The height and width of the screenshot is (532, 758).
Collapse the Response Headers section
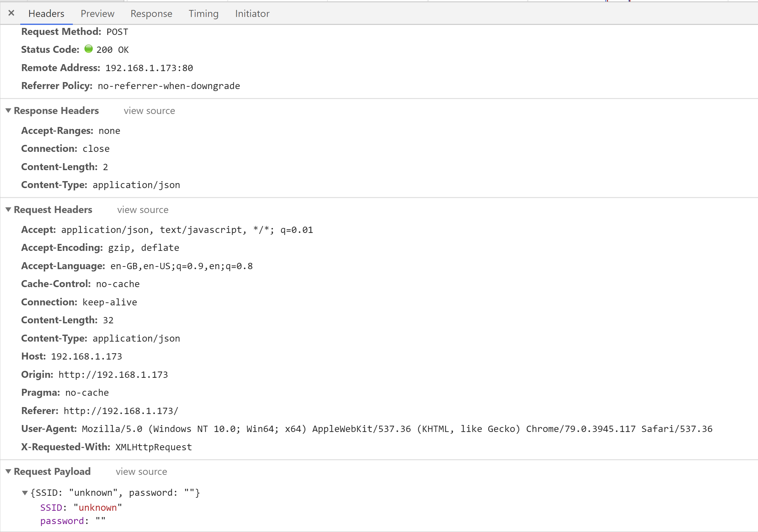[8, 111]
